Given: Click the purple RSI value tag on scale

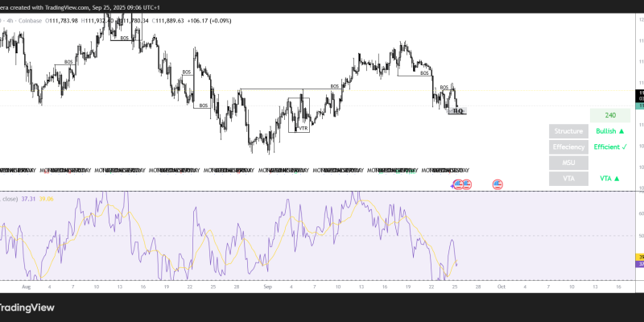Looking at the screenshot, I should (x=639, y=264).
